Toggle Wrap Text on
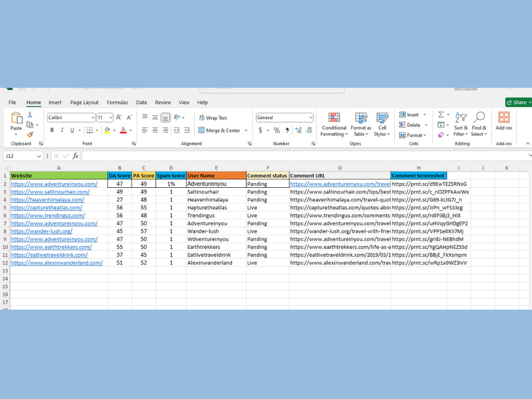The image size is (532, 399). (x=213, y=118)
